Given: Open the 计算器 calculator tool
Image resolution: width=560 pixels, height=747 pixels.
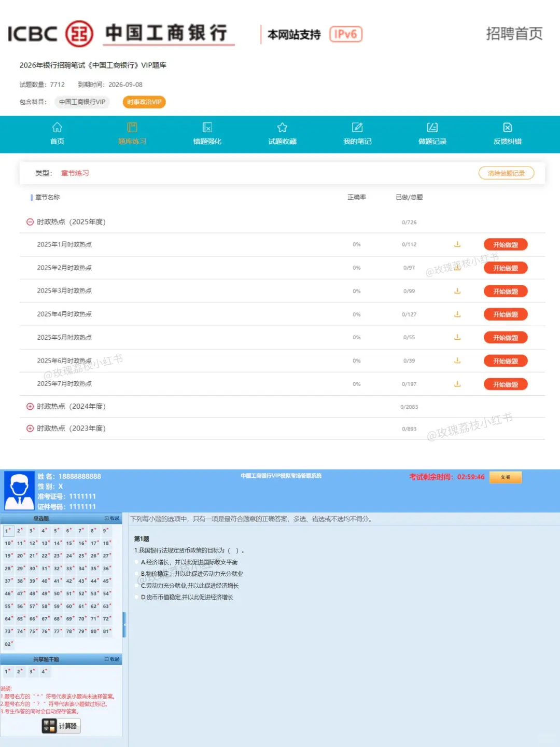Looking at the screenshot, I should pos(61,726).
